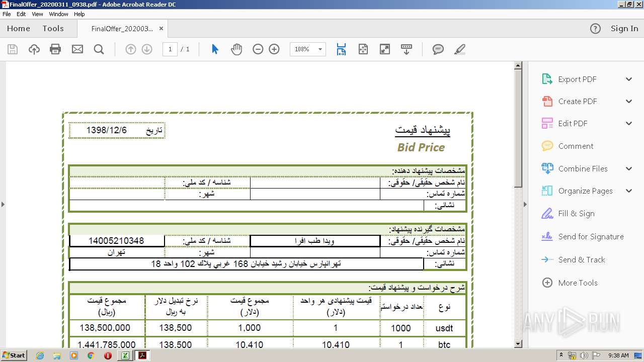Open the Window menu

click(59, 14)
